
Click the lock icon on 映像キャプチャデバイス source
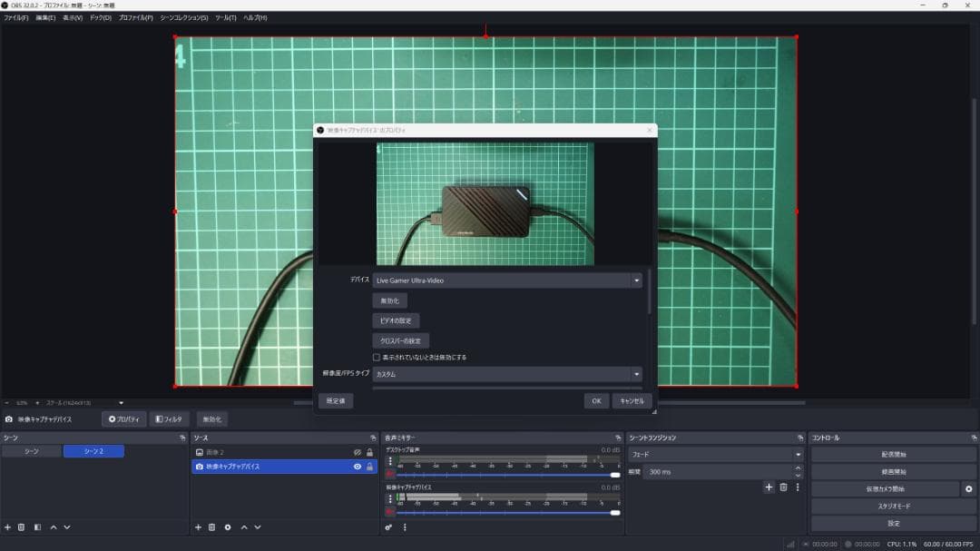(369, 467)
